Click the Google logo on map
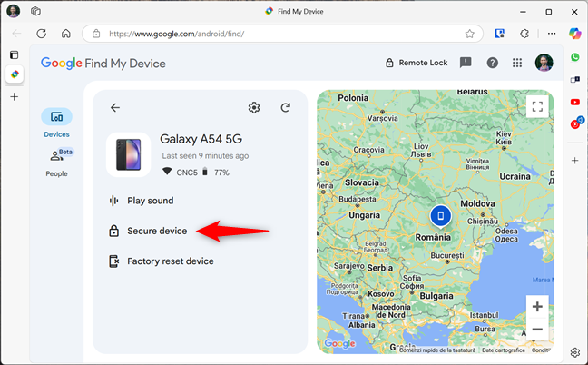The image size is (588, 365). point(339,343)
